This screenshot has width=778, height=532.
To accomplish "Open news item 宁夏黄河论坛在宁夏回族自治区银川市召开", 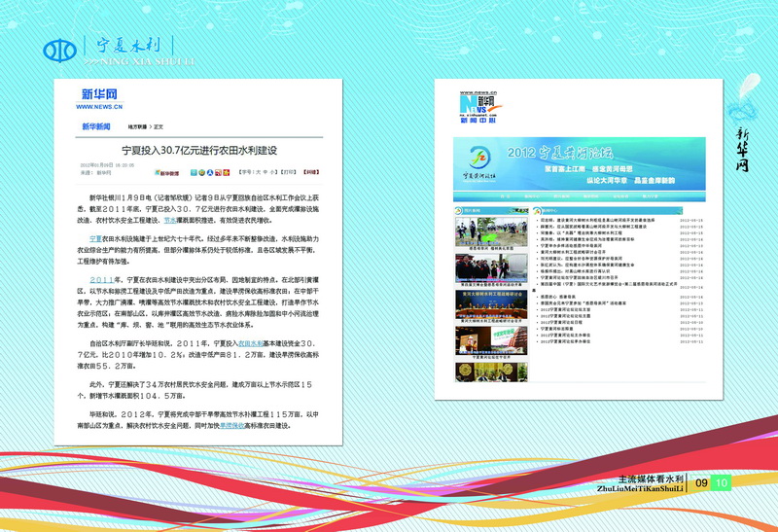I will point(579,278).
